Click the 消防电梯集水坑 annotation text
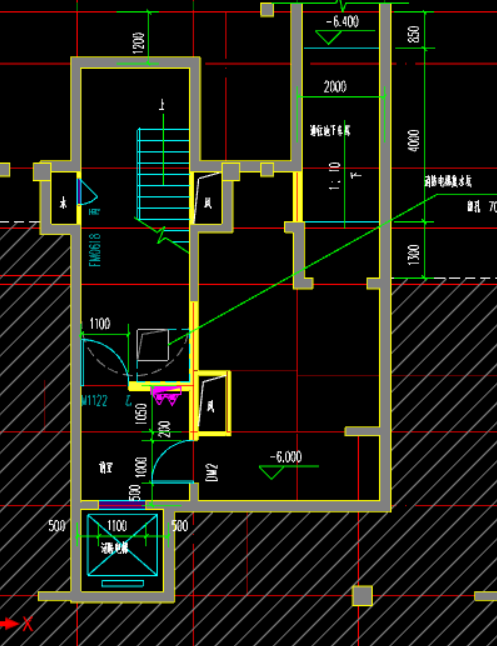The height and width of the screenshot is (646, 497). click(448, 181)
